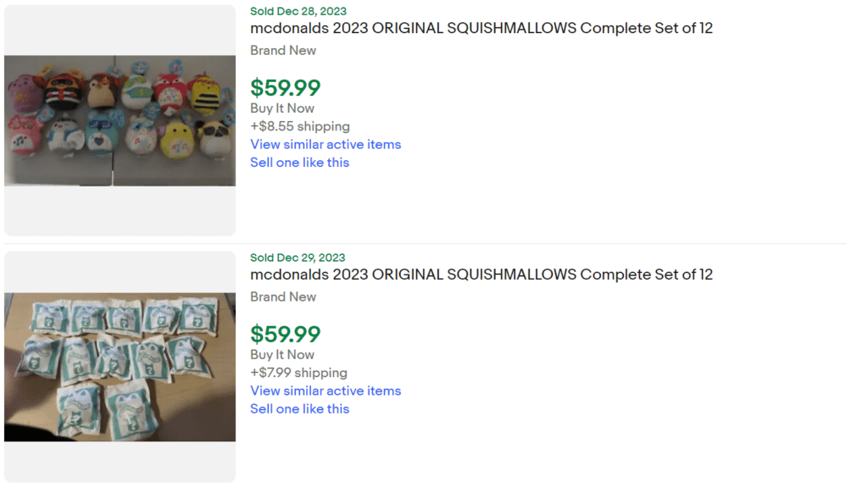This screenshot has height=488, width=868.
Task: Click the $59.99 price on the Dec 29 listing
Action: coord(285,334)
